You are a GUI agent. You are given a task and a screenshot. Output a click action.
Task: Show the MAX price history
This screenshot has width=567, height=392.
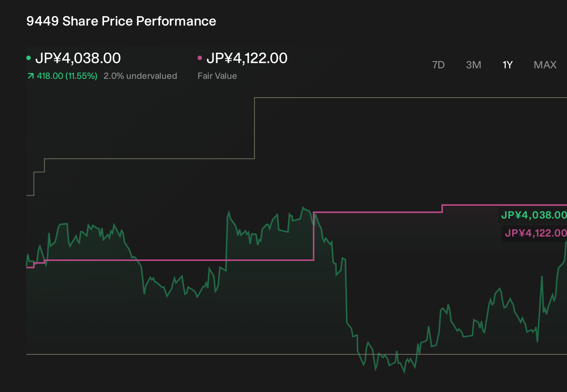(545, 65)
